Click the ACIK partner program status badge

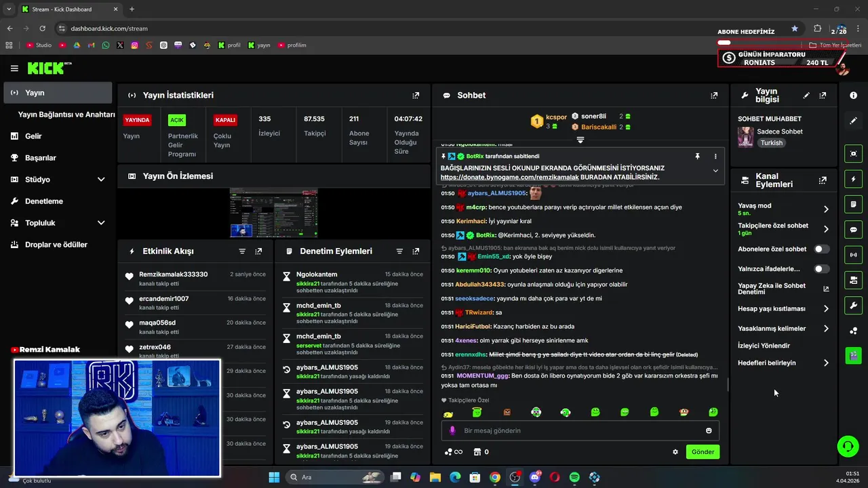177,120
